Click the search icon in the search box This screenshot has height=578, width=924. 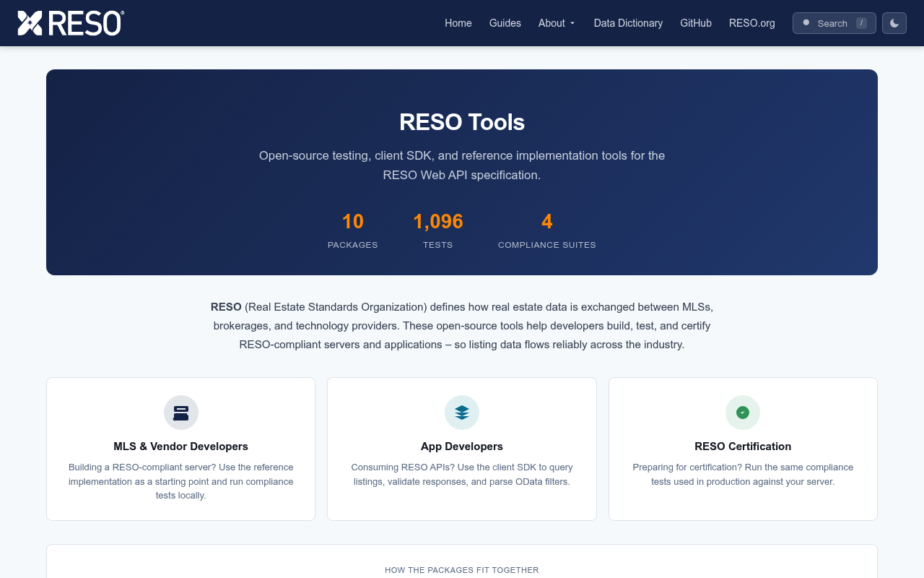click(806, 23)
